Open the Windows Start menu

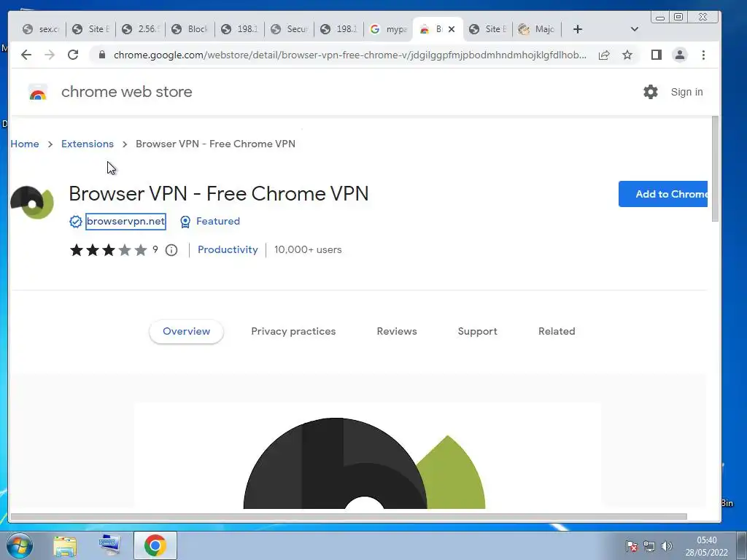tap(19, 545)
